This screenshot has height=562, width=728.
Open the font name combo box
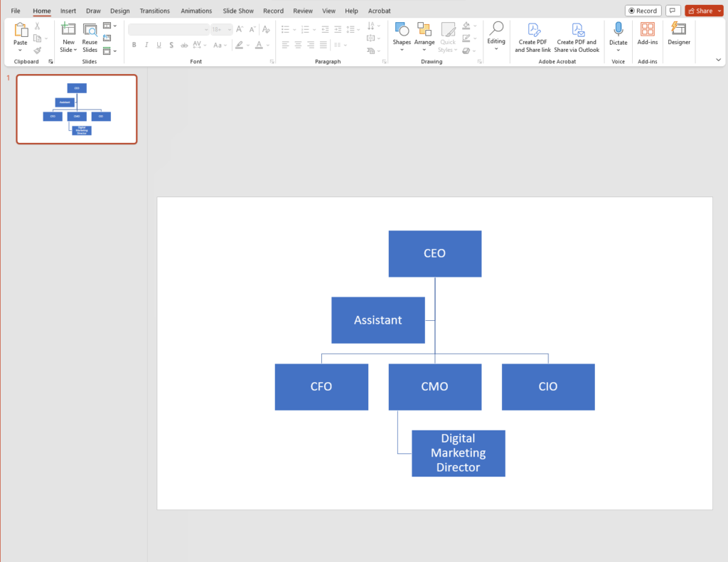click(168, 30)
